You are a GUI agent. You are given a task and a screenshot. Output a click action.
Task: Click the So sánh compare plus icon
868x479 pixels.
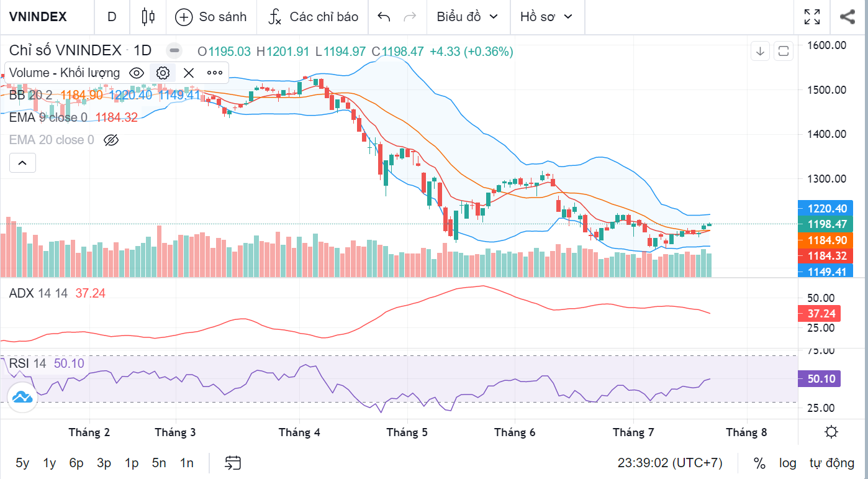(x=184, y=17)
